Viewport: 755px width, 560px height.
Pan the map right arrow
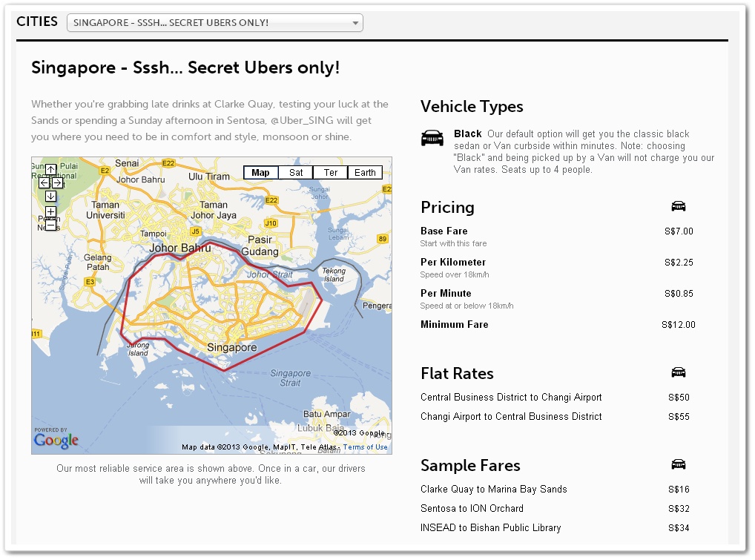pyautogui.click(x=57, y=183)
